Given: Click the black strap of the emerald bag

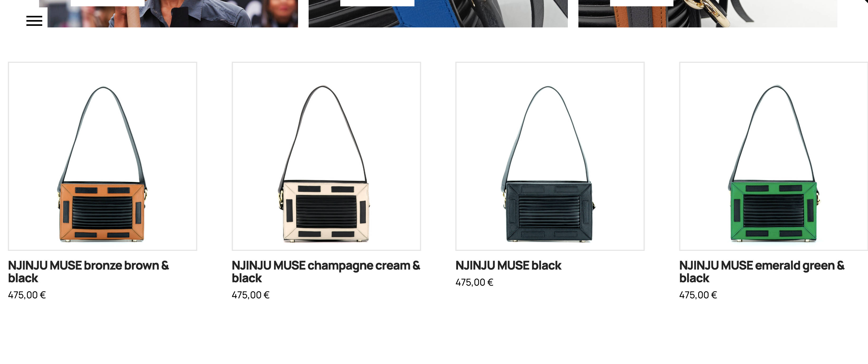Looking at the screenshot, I should [x=802, y=135].
